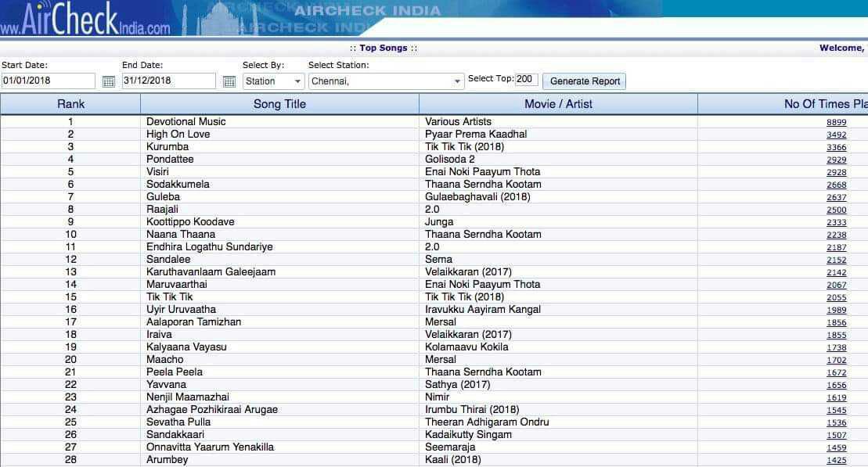
Task: Open the Select Station Chennai dropdown
Action: click(x=386, y=81)
